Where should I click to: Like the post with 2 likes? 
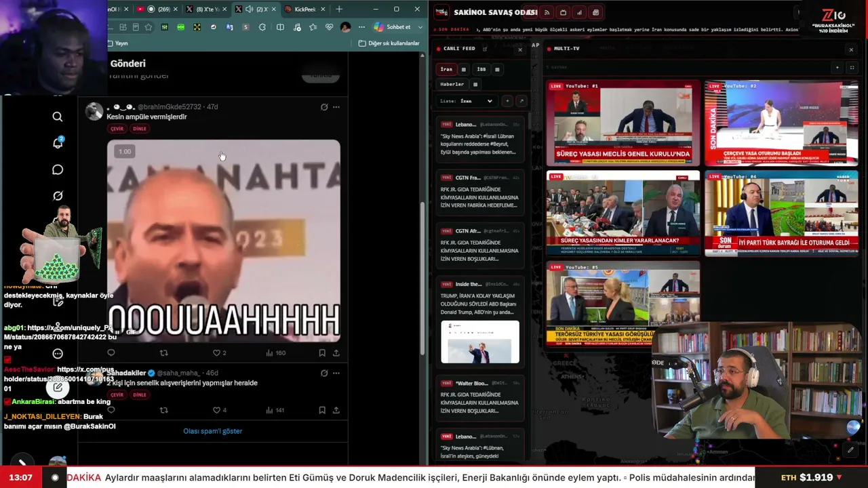(x=219, y=352)
